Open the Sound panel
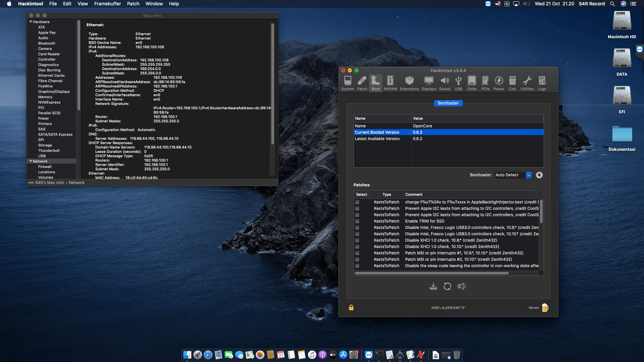The height and width of the screenshot is (362, 644). pos(445,83)
